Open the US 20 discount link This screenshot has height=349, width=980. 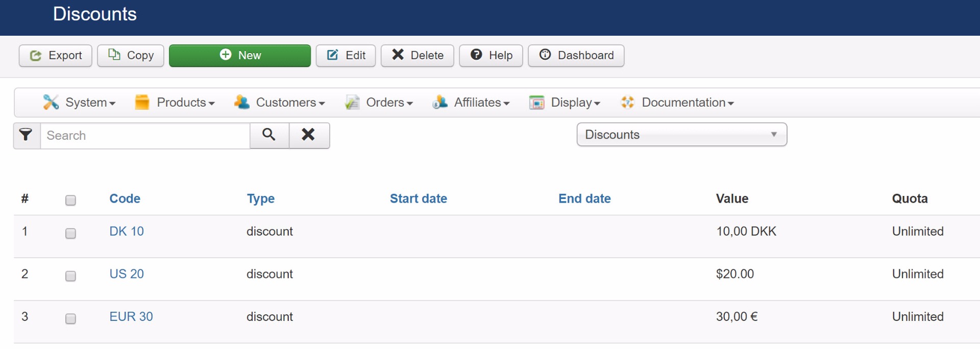coord(127,274)
